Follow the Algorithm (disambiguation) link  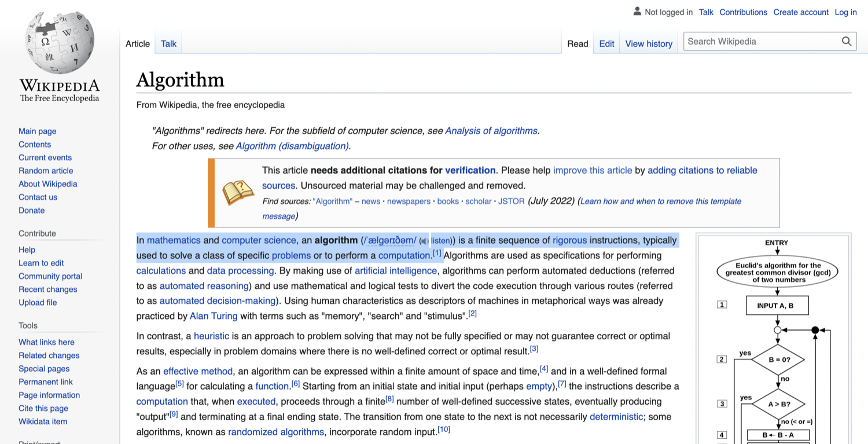(292, 146)
